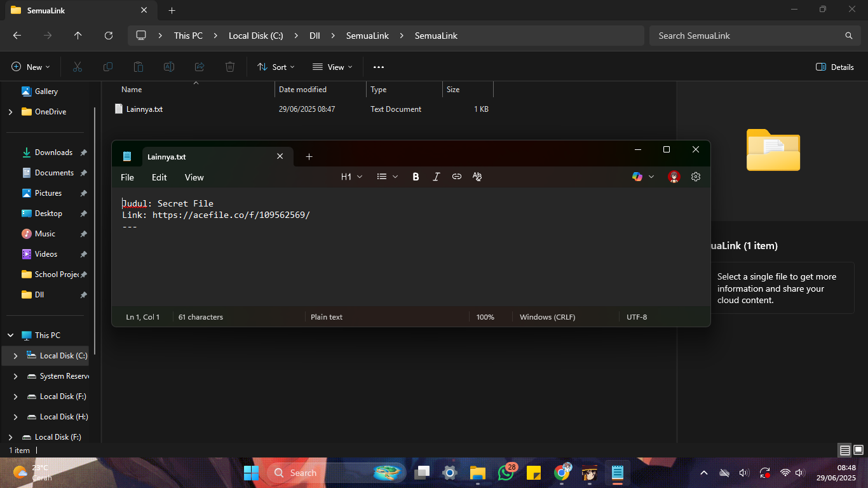Switch to details view via status bar icon
Image resolution: width=868 pixels, height=488 pixels.
tap(844, 450)
